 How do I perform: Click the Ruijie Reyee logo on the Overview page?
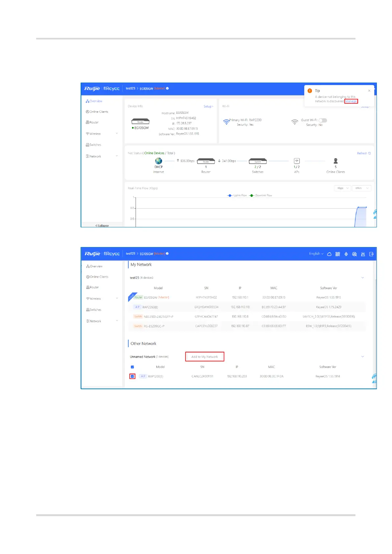[x=102, y=88]
